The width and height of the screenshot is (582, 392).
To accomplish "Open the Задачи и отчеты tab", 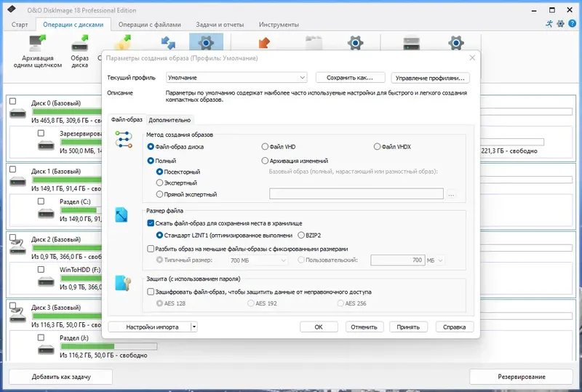I will [220, 25].
